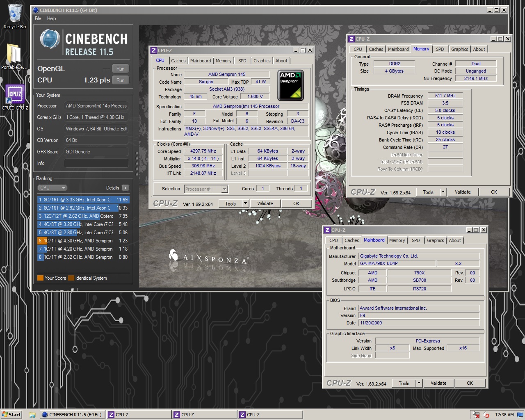The height and width of the screenshot is (420, 525).
Task: Click the BIOS Date 11/20/2009 value
Action: (419, 323)
